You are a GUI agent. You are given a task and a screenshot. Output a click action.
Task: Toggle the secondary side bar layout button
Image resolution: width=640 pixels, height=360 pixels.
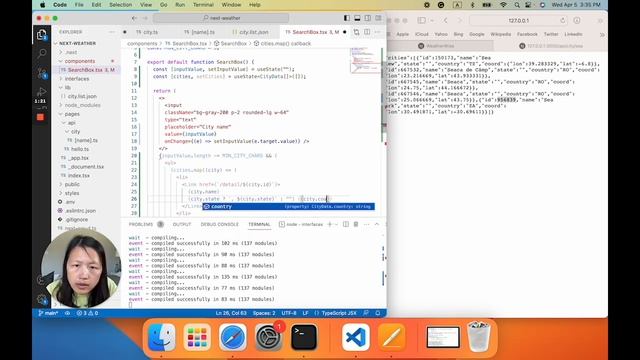368,18
